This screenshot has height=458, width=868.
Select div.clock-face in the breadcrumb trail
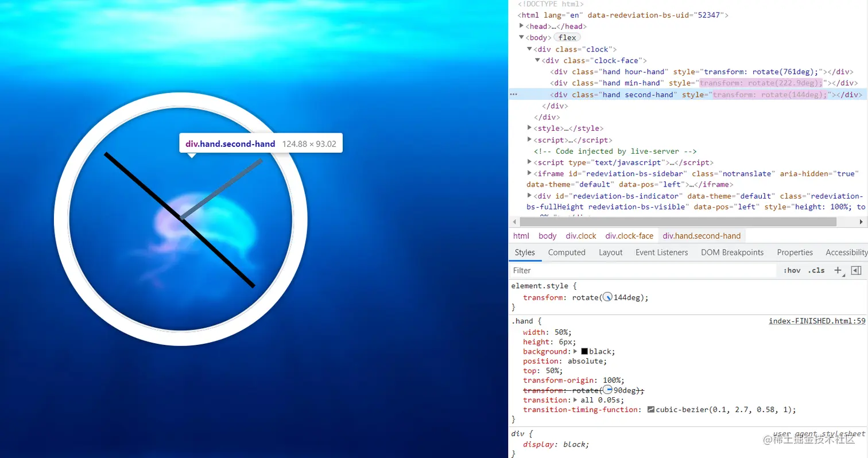coord(629,236)
